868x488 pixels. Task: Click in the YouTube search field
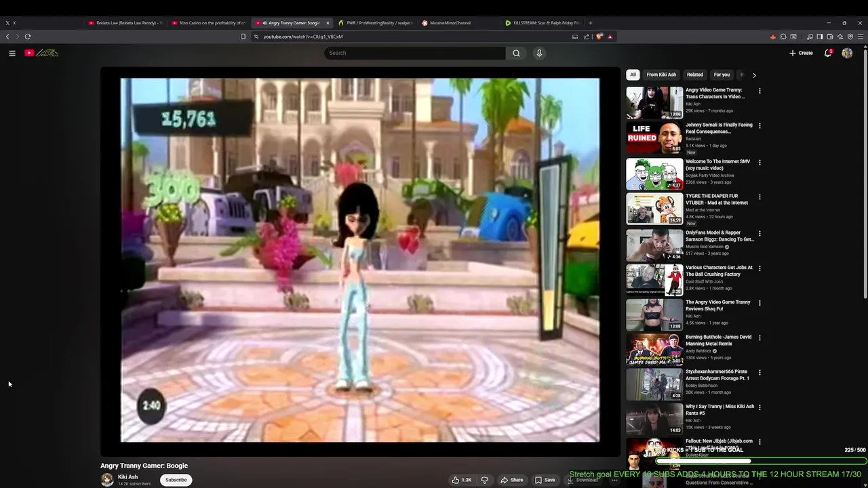(415, 53)
